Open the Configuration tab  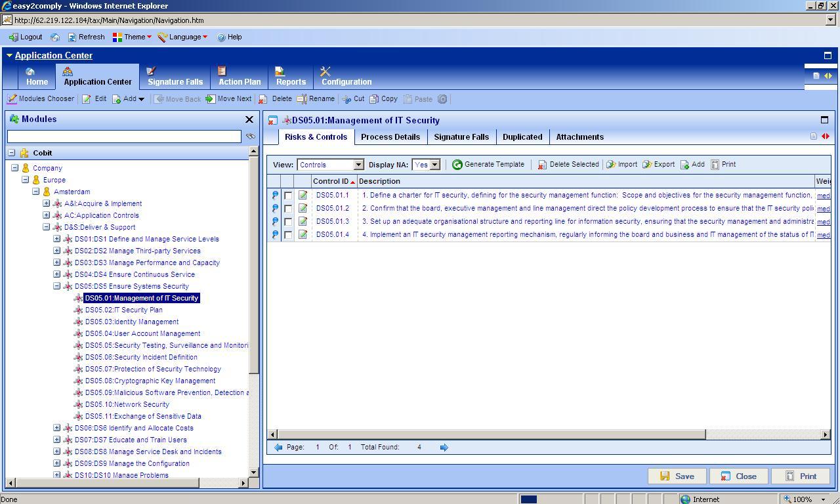point(346,77)
